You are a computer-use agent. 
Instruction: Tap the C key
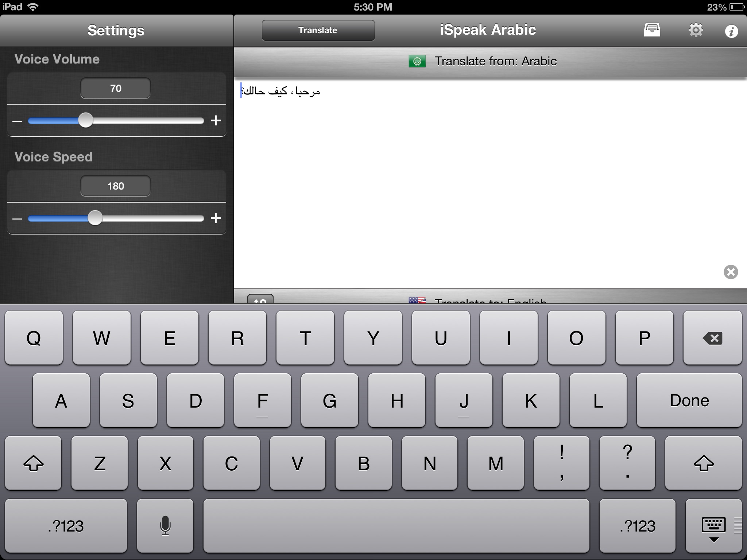[x=232, y=463]
